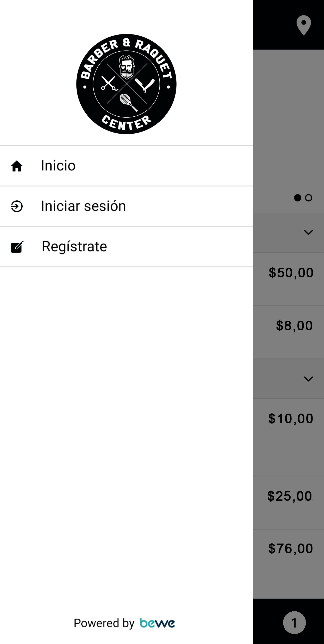Select the $76,00 service item

[x=289, y=564]
